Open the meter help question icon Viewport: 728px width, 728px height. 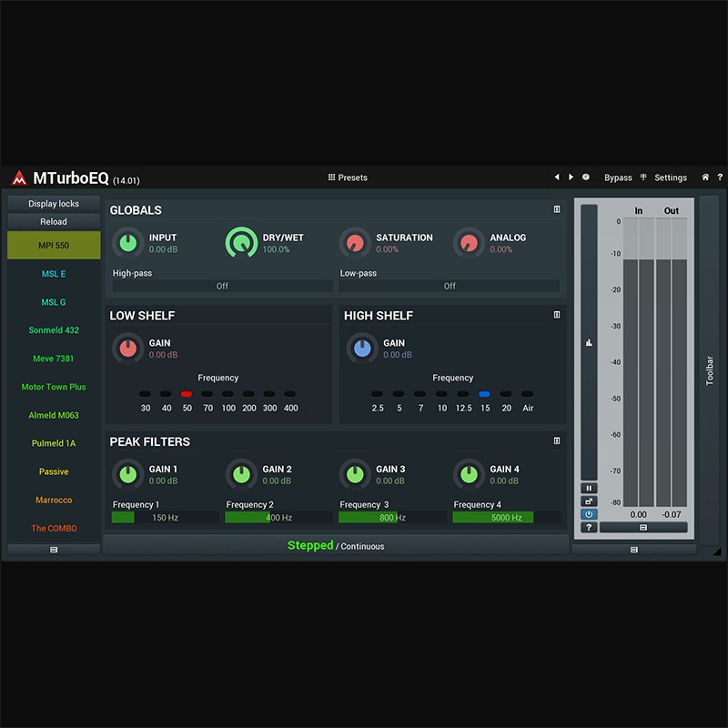[x=589, y=527]
